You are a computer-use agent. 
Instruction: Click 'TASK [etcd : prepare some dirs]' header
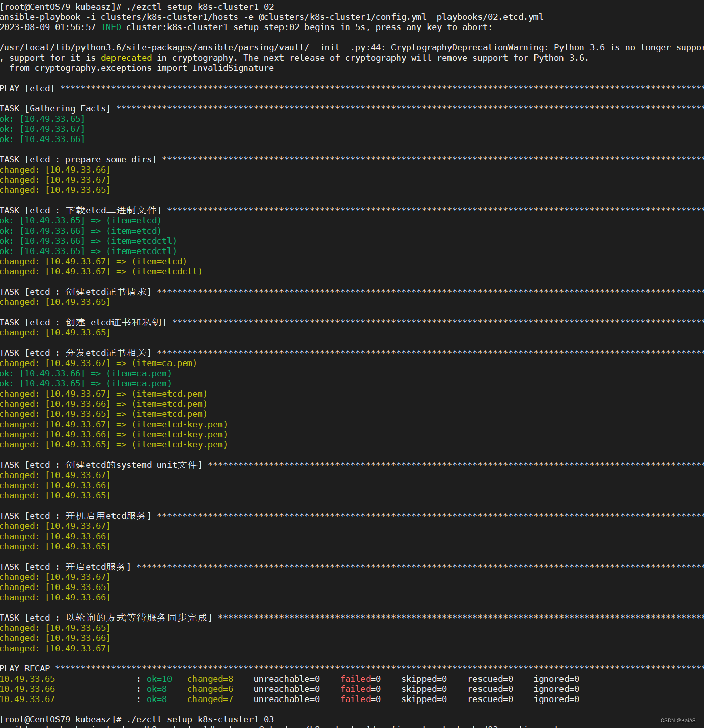tap(78, 159)
